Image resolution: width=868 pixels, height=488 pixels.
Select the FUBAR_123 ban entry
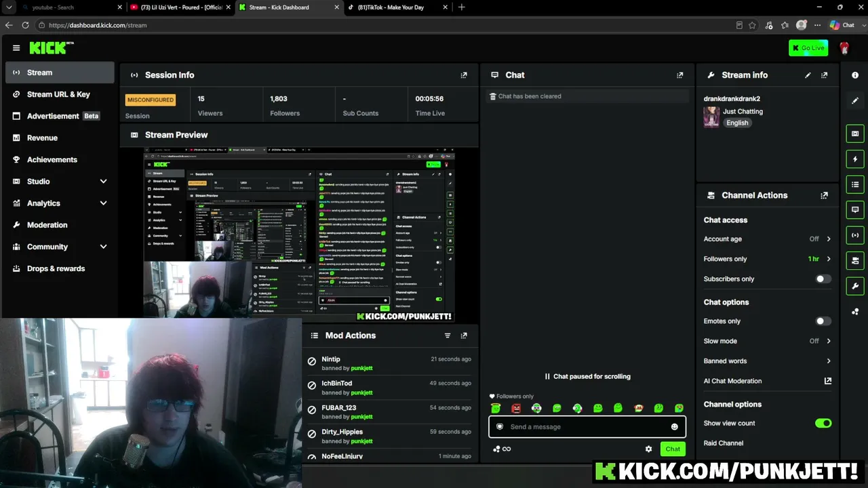[x=390, y=412]
